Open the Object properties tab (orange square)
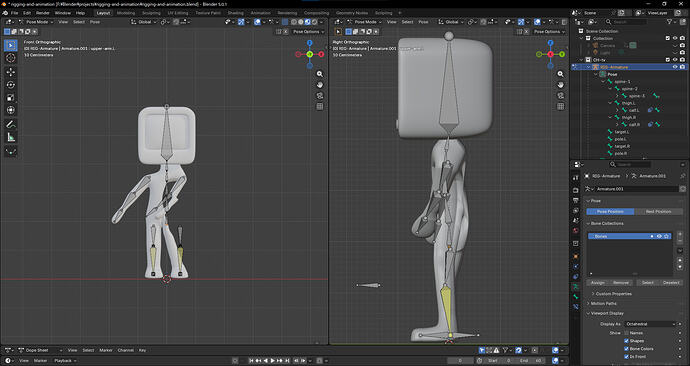690x366 pixels. coord(576,256)
